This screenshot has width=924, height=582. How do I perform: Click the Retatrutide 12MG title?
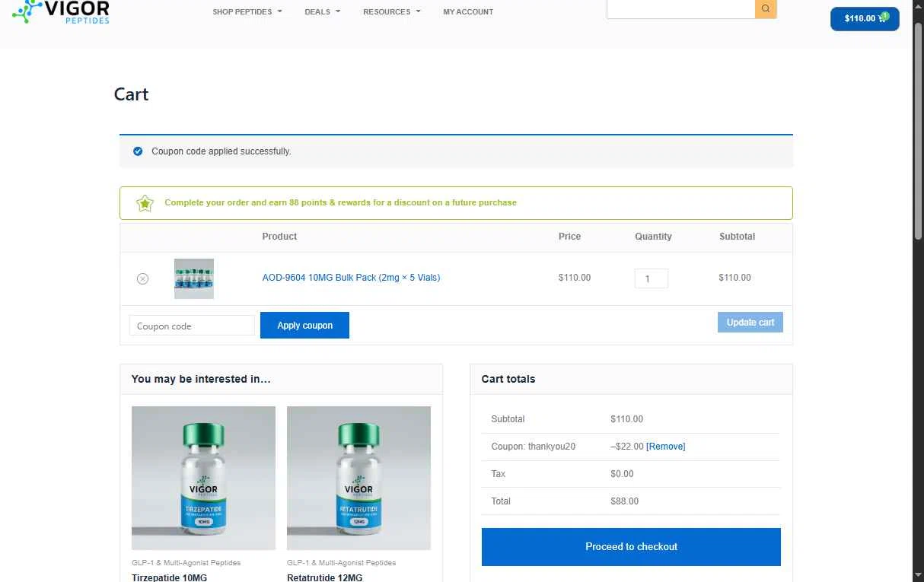click(x=324, y=577)
